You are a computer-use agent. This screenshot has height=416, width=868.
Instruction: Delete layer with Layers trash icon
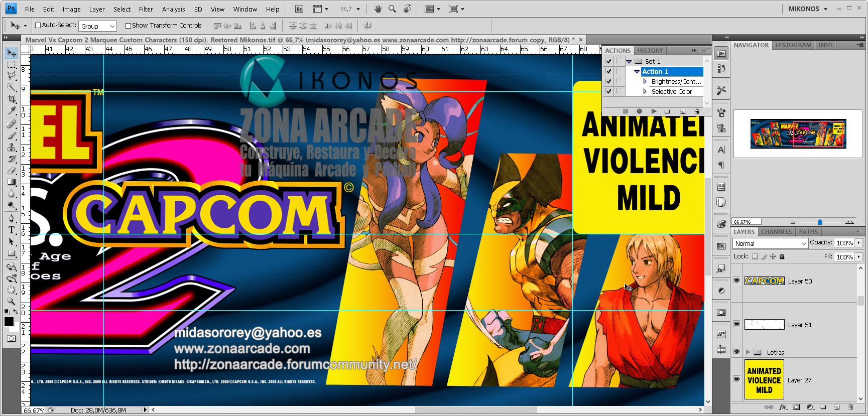coord(850,407)
